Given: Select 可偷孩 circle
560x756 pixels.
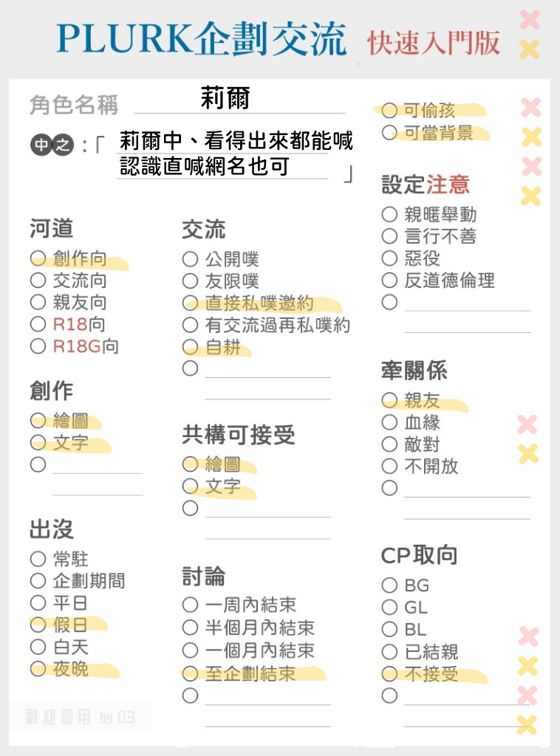Looking at the screenshot, I should 389,111.
